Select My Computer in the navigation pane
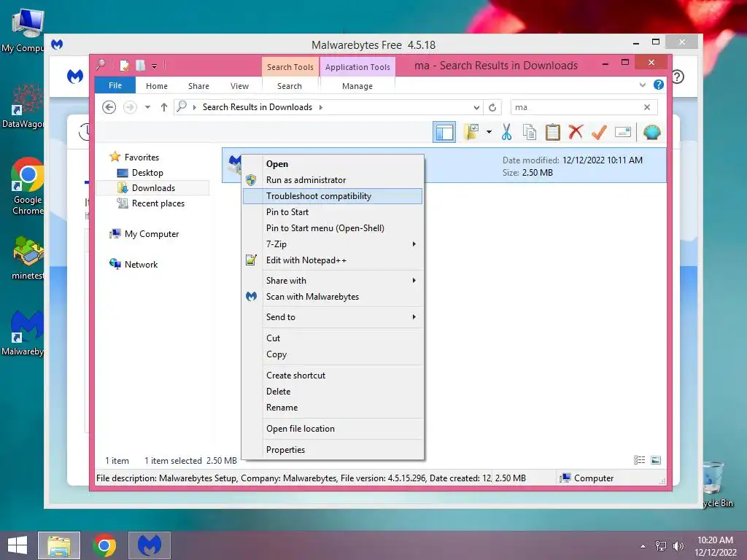Viewport: 747px width, 560px height. (x=144, y=234)
